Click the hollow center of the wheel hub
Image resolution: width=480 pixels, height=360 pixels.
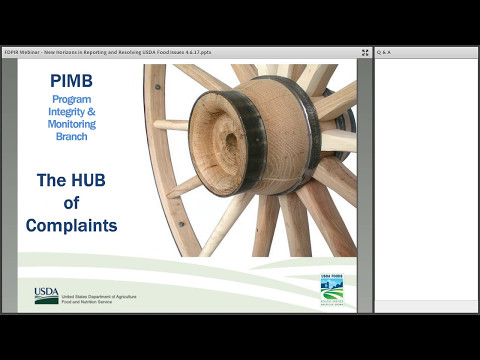[x=231, y=141]
